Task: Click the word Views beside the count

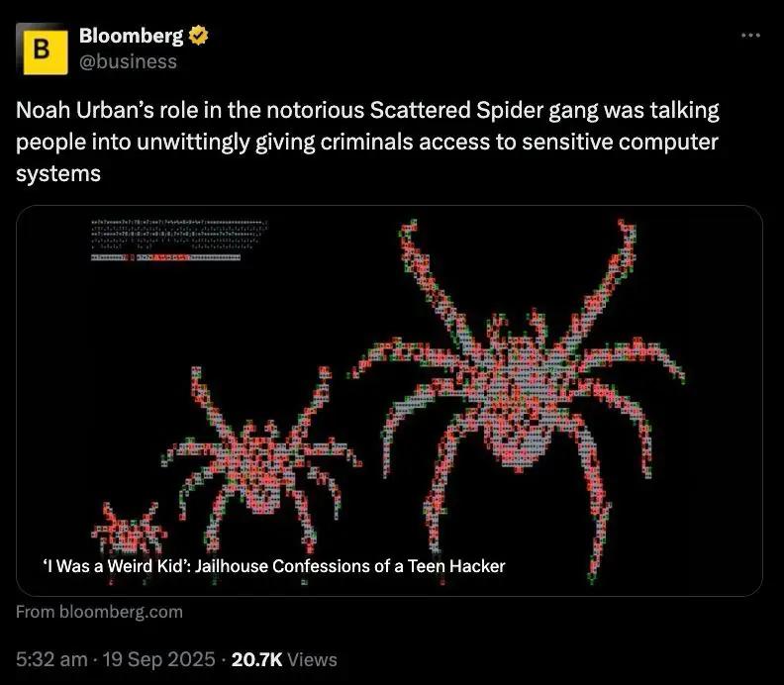Action: click(312, 659)
